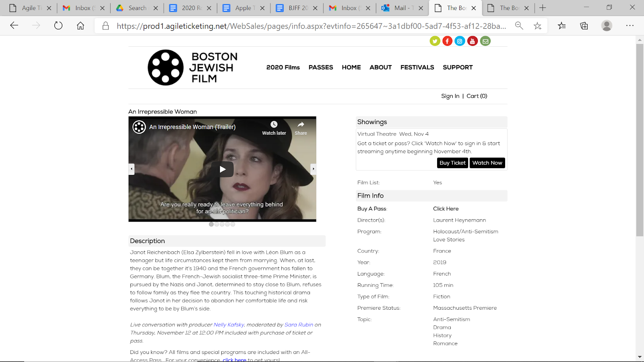Image resolution: width=644 pixels, height=362 pixels.
Task: Click the film reel channel icon in trailer
Action: click(x=139, y=127)
